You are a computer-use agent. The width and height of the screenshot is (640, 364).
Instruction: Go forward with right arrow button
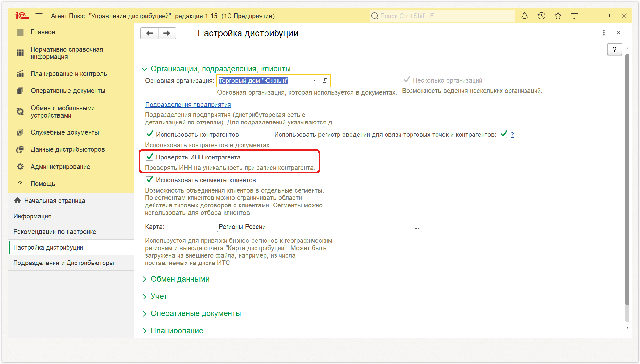click(x=167, y=33)
